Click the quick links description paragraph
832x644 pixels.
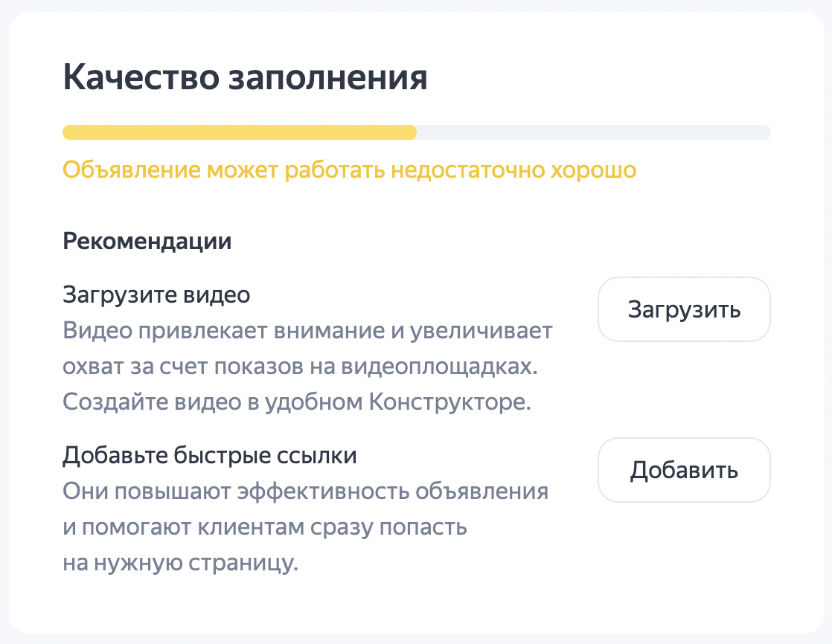point(307,493)
